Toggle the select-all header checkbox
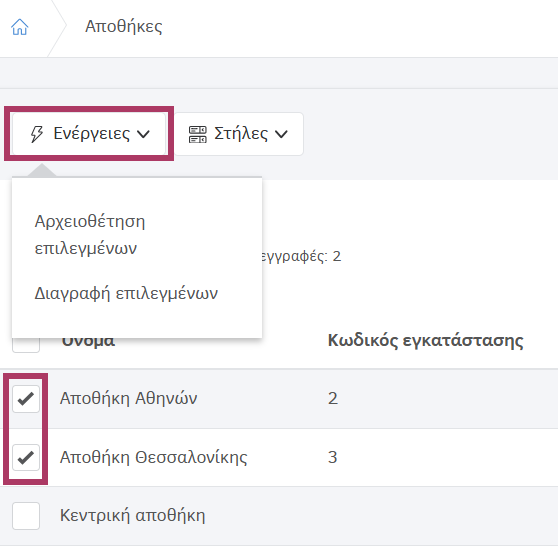The image size is (558, 546). [x=26, y=344]
